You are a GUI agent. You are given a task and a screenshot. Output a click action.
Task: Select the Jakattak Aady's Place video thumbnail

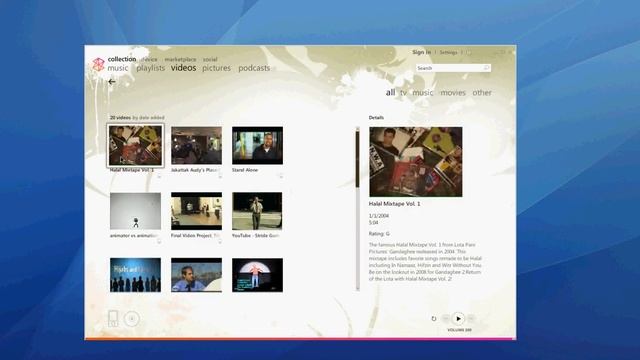(x=196, y=145)
